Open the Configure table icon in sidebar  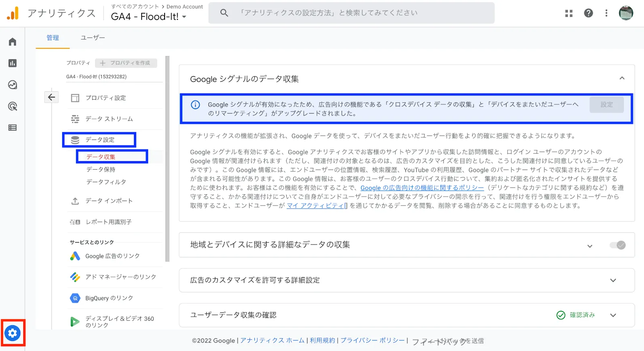point(12,128)
